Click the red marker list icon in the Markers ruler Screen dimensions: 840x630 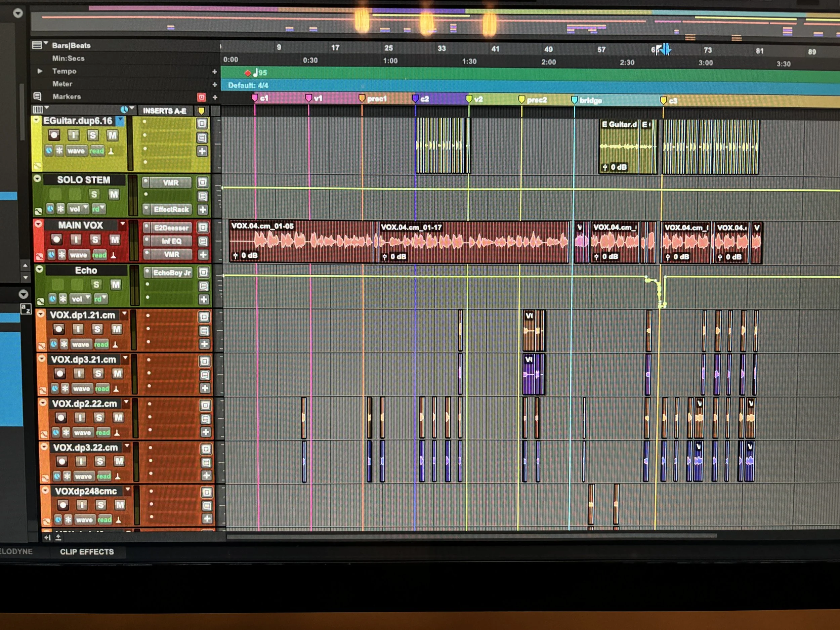point(202,97)
